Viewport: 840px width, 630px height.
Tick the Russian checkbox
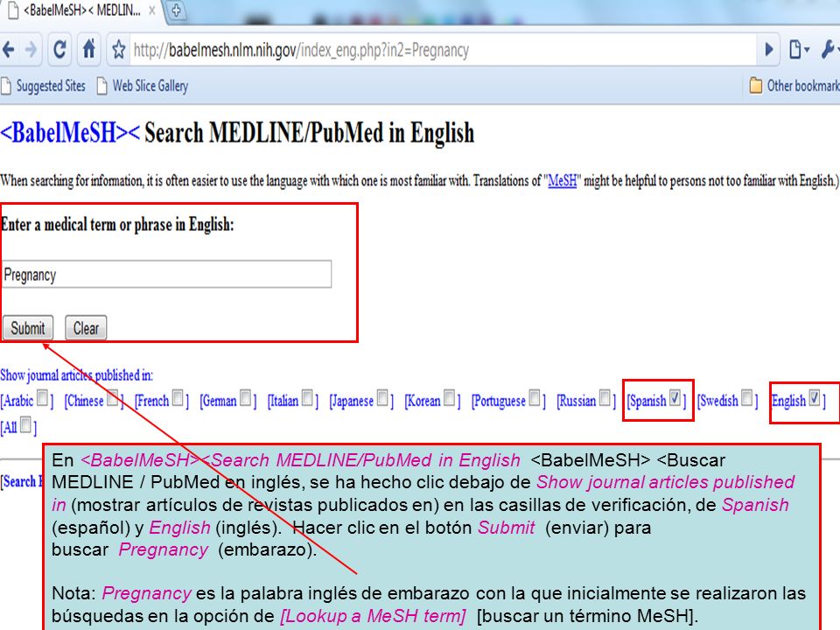(605, 398)
